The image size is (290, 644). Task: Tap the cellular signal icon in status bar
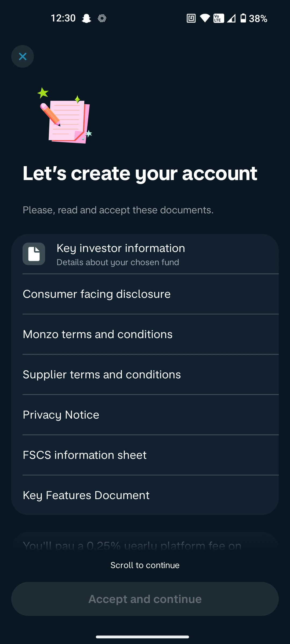231,18
